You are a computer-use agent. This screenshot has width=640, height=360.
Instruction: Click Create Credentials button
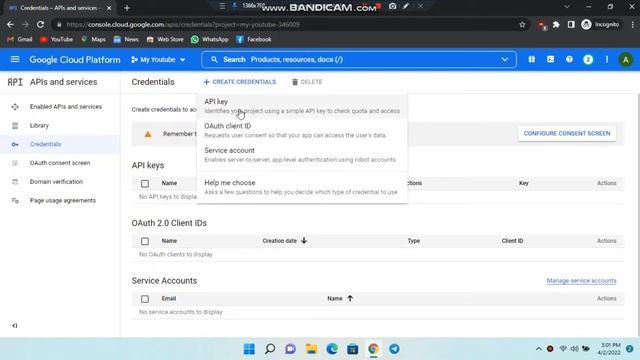[x=240, y=82]
